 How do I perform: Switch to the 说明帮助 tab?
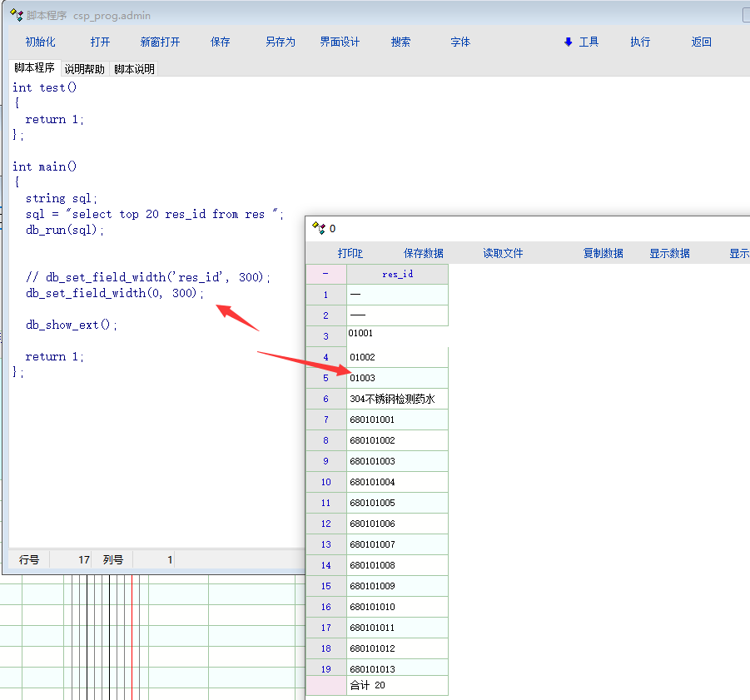pyautogui.click(x=85, y=69)
